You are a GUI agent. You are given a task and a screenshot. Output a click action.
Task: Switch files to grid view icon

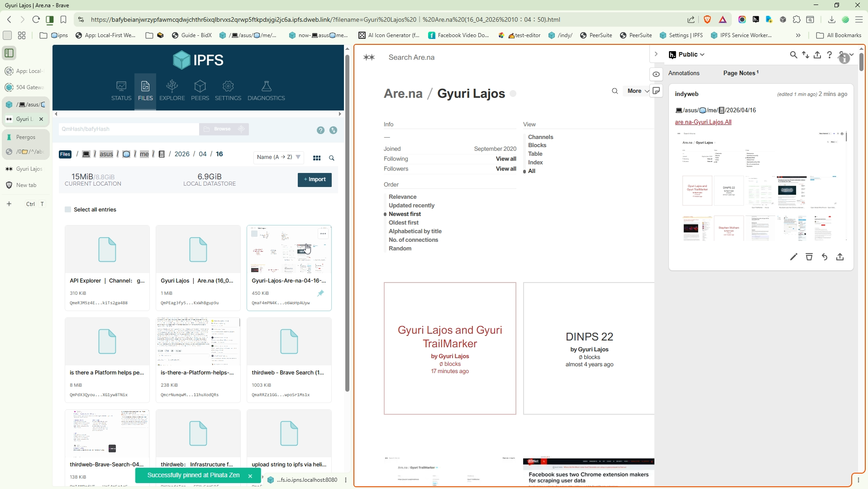click(317, 158)
